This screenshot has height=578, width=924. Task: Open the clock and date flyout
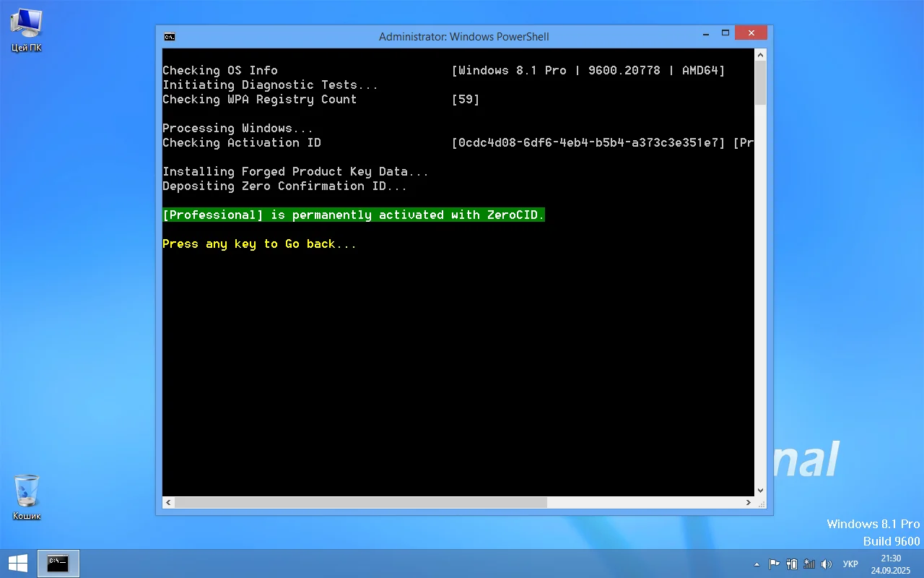tap(890, 564)
